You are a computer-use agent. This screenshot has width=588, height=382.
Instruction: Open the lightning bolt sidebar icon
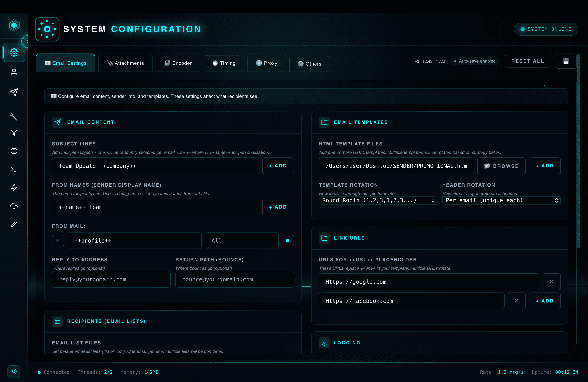(14, 188)
